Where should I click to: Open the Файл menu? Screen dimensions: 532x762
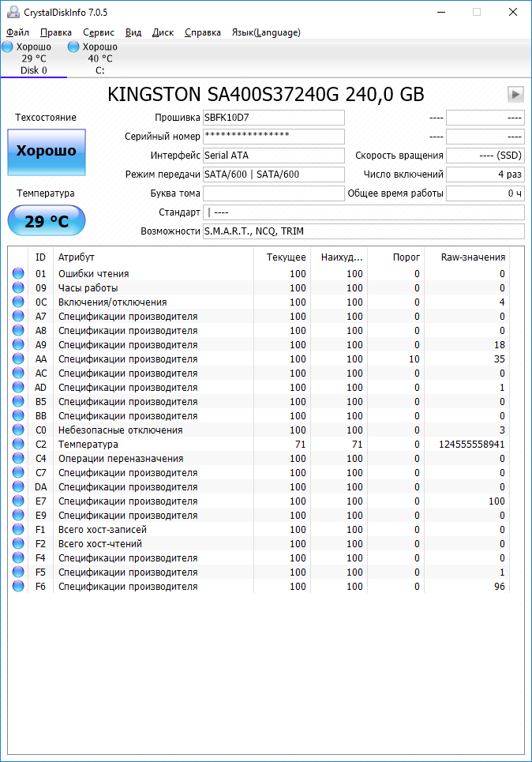(x=17, y=32)
